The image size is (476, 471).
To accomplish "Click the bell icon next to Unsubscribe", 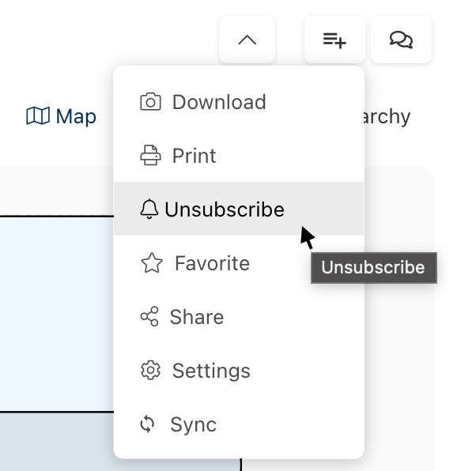I will click(149, 209).
